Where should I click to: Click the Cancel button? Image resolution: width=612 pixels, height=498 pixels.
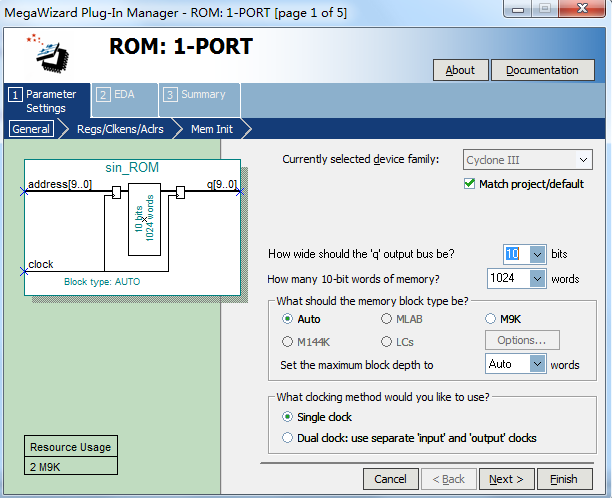click(391, 479)
